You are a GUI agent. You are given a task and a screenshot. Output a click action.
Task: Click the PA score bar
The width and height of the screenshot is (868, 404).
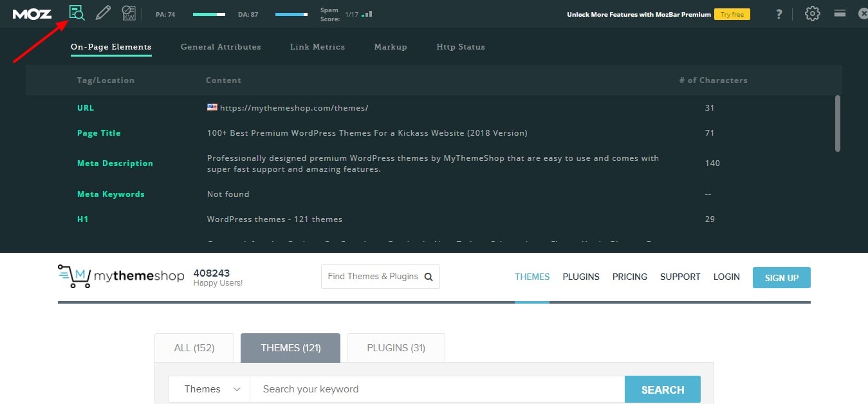[209, 14]
